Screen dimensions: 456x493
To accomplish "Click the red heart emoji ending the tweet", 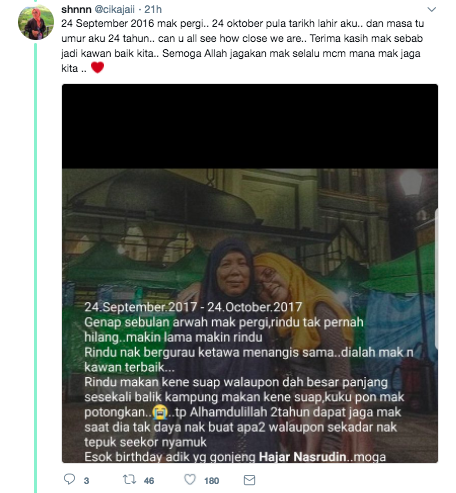I will (97, 68).
